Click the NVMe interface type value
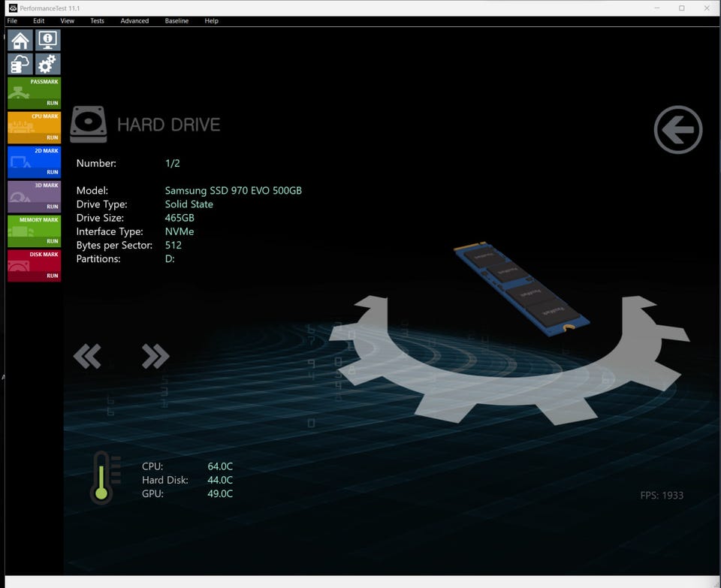Viewport: 721px width, 588px height. coord(179,231)
